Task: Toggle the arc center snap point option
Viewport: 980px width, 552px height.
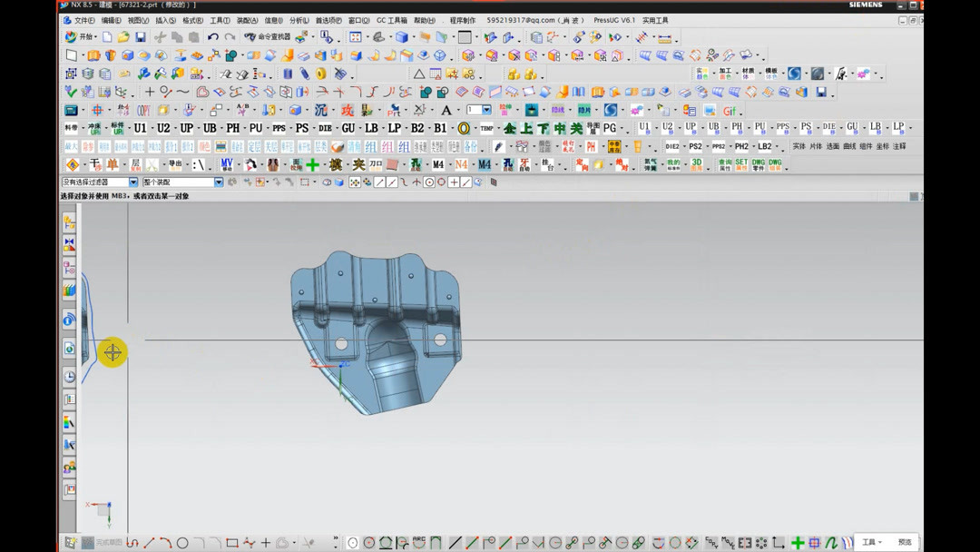Action: pos(429,182)
